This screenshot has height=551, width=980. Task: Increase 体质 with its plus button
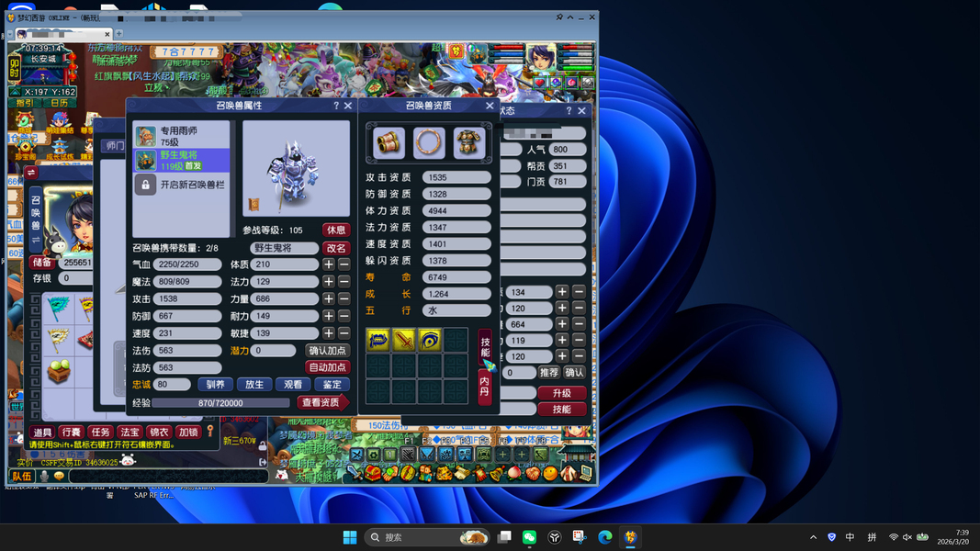point(329,264)
